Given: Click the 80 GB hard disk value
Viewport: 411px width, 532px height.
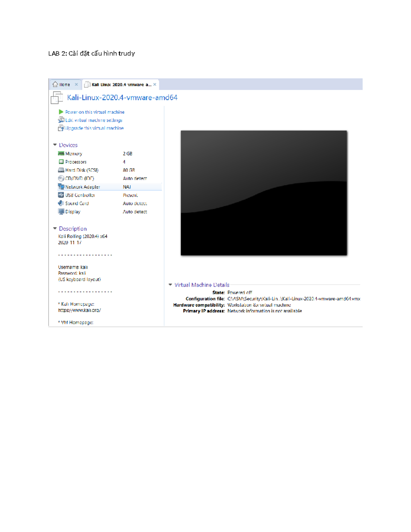Looking at the screenshot, I should click(x=129, y=170).
